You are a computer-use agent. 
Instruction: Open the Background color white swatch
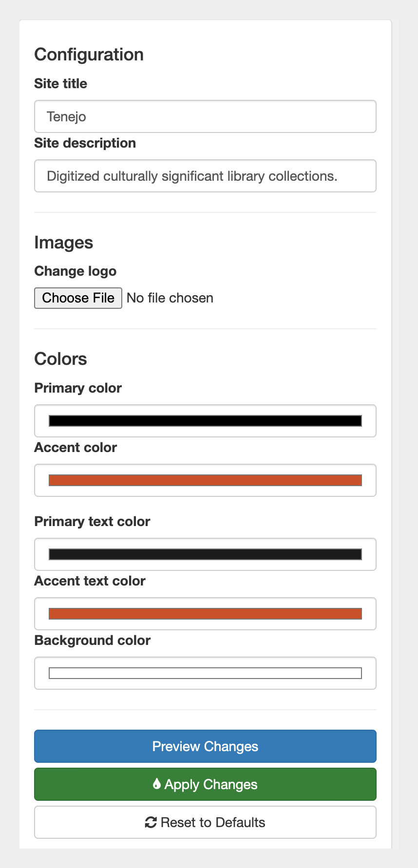[x=205, y=673]
